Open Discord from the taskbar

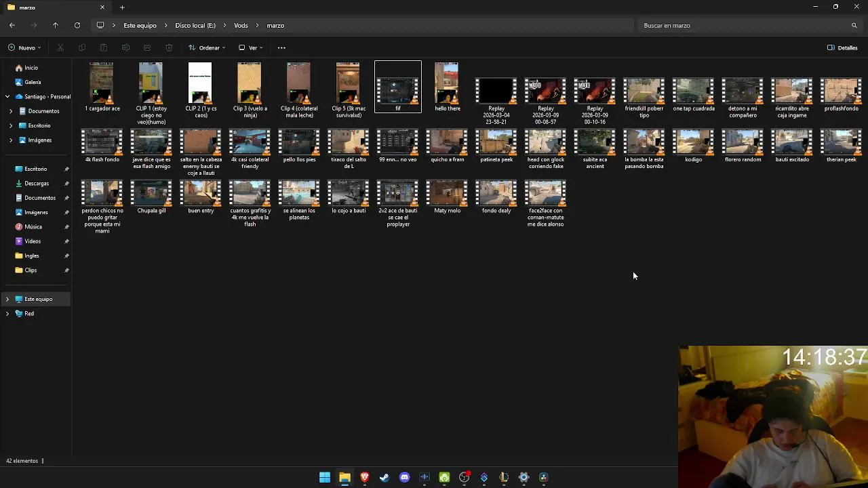tap(405, 478)
